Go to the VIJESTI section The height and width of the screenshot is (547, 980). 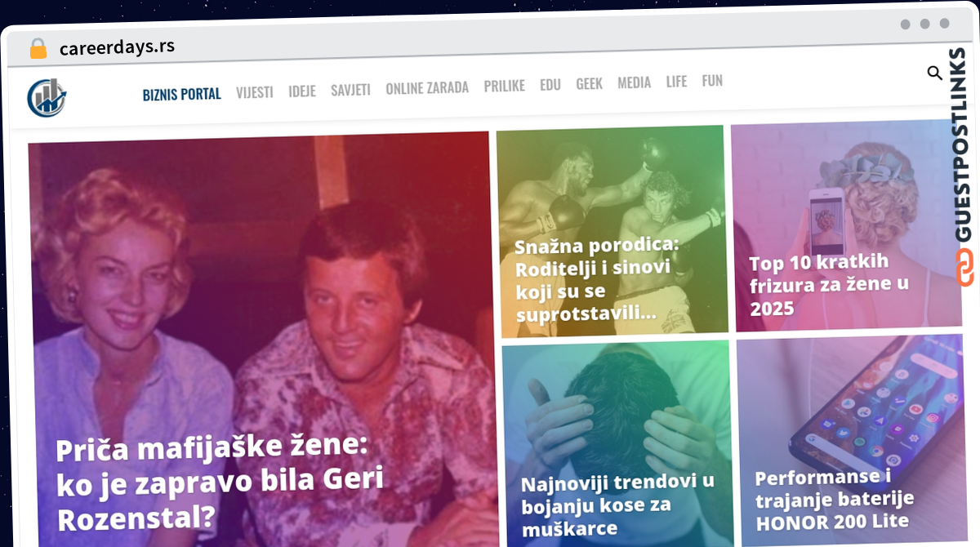(255, 92)
